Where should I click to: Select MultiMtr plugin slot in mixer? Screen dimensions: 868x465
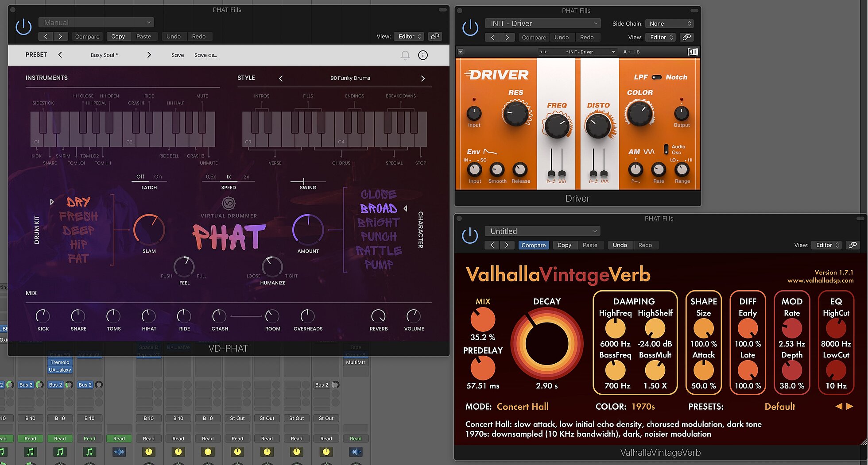click(356, 362)
